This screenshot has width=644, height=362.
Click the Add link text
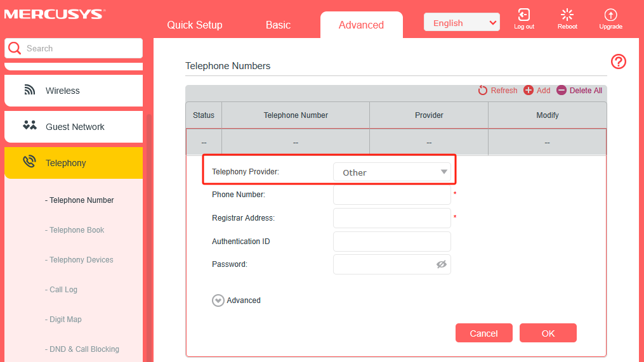[543, 90]
